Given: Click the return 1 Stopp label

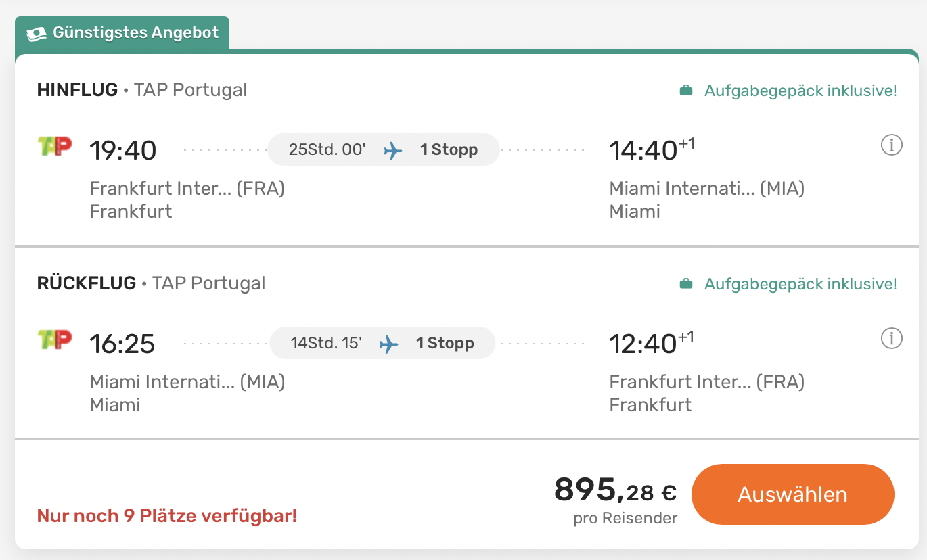Looking at the screenshot, I should click(x=445, y=344).
